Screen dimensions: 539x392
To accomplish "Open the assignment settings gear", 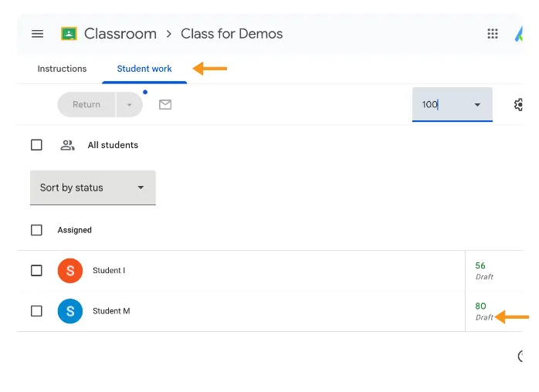I will pyautogui.click(x=518, y=104).
